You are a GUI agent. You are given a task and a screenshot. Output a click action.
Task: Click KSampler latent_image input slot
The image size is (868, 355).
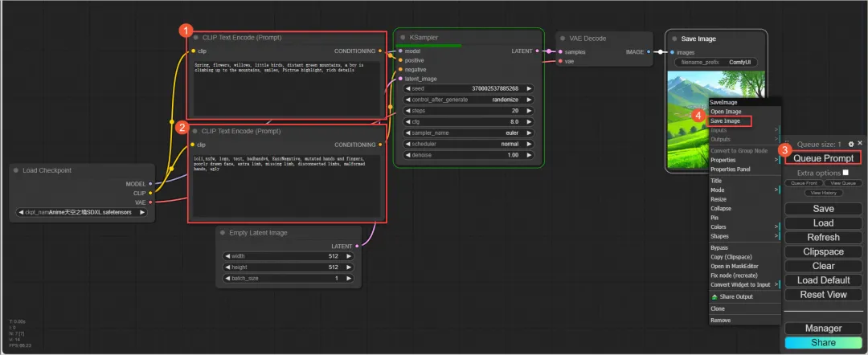pos(400,79)
